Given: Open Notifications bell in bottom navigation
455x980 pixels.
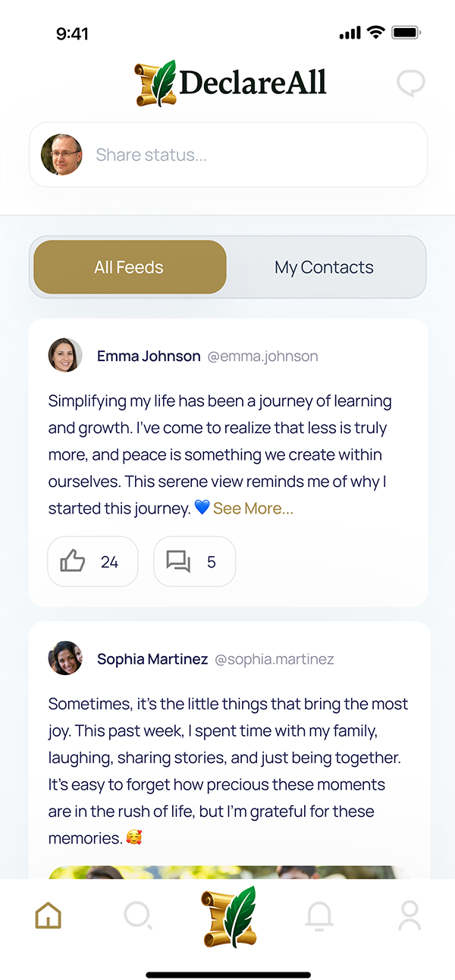Looking at the screenshot, I should coord(319,916).
